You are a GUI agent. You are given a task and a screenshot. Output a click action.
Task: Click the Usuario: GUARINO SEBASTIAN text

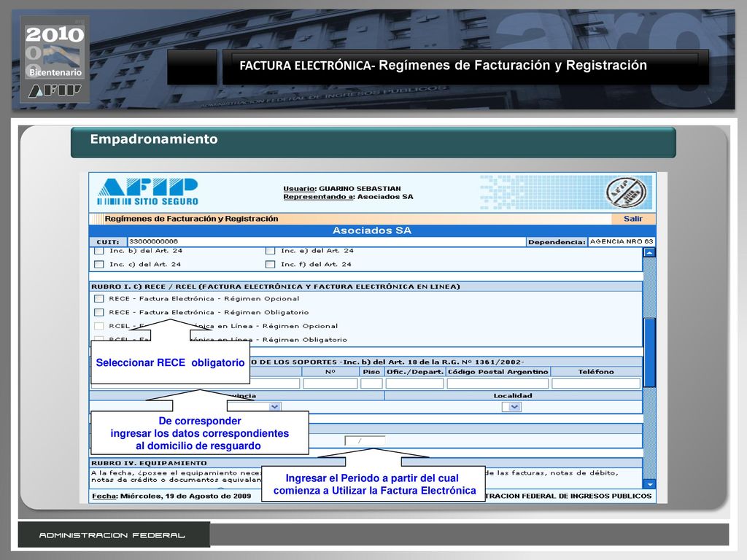click(x=342, y=189)
